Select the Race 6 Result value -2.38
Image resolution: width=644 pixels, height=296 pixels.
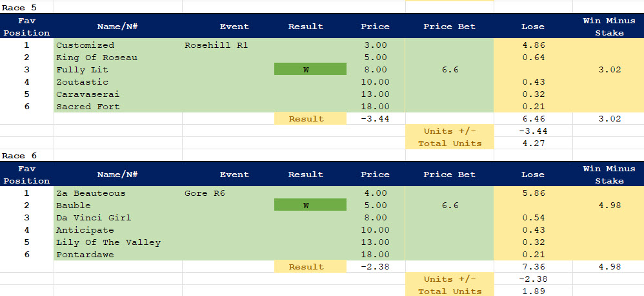click(x=375, y=266)
